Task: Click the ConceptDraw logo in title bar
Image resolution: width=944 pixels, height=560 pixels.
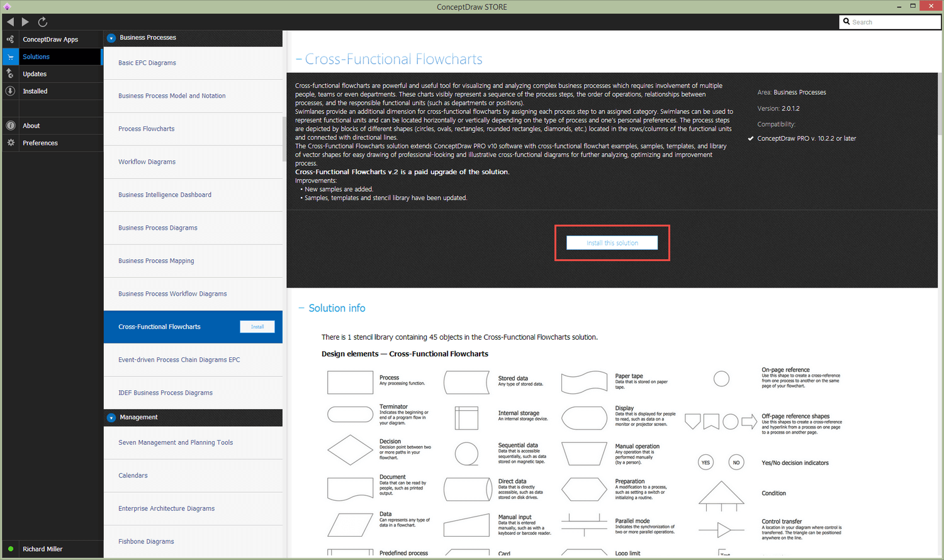Action: (x=7, y=7)
